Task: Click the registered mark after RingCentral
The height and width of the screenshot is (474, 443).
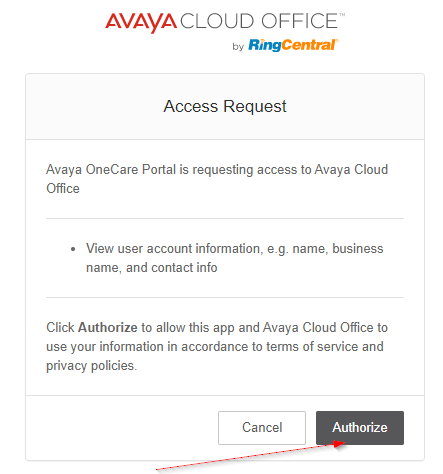Action: click(337, 41)
